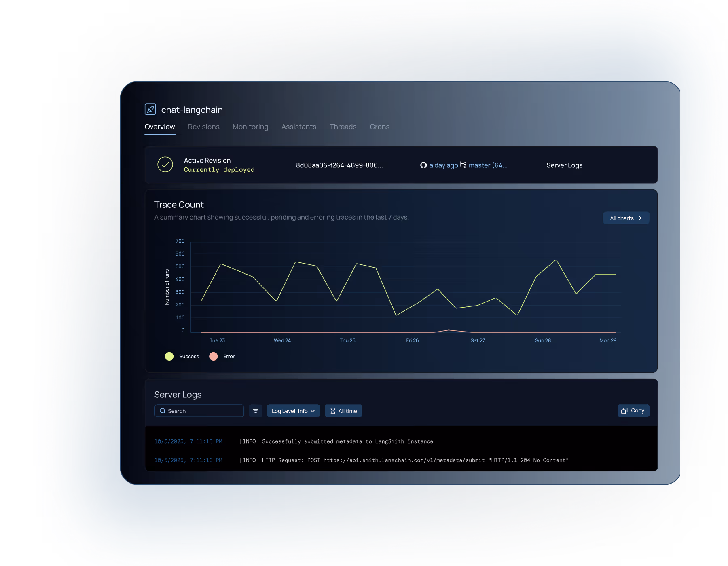
Task: Open the Revisions tab
Action: pos(204,127)
